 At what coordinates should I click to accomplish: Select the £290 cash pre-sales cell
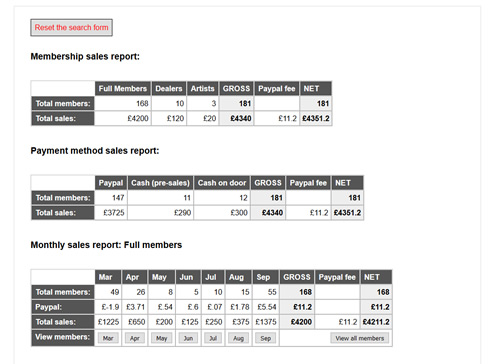click(160, 213)
